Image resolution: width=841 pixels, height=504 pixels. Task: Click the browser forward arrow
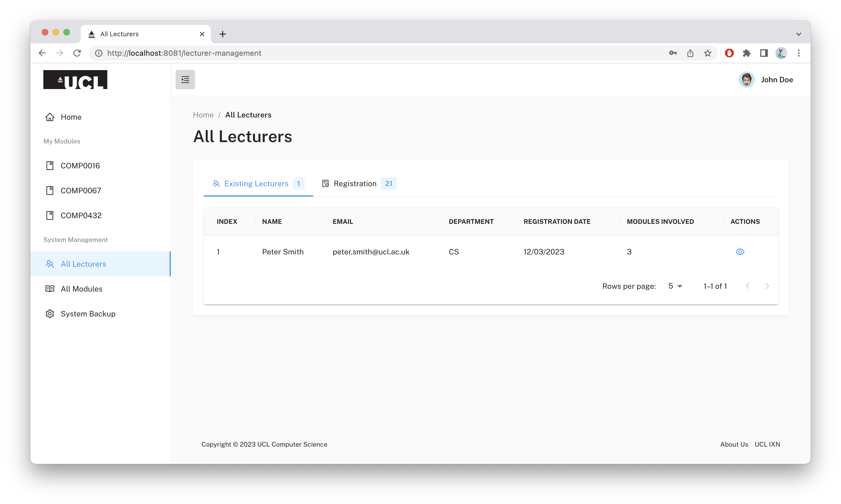60,53
